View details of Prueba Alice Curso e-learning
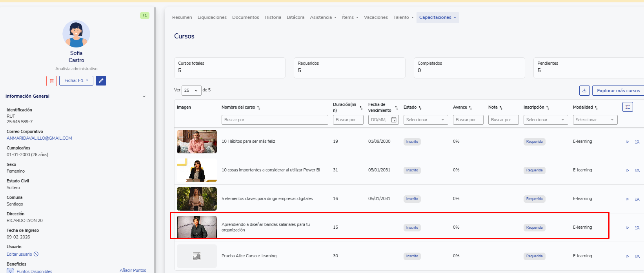The height and width of the screenshot is (273, 644). click(637, 257)
